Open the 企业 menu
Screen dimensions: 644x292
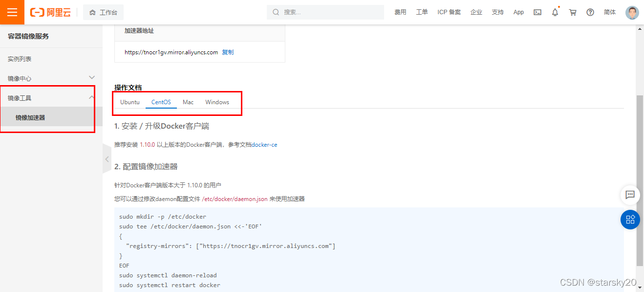coord(476,12)
